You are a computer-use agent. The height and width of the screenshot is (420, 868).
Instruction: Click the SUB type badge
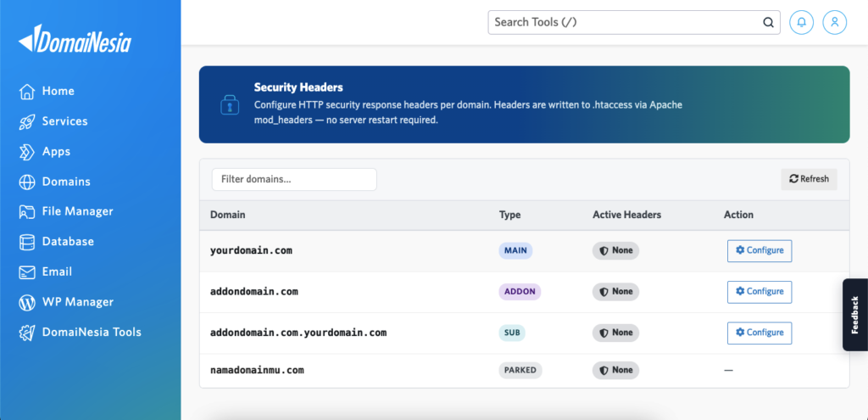click(512, 333)
